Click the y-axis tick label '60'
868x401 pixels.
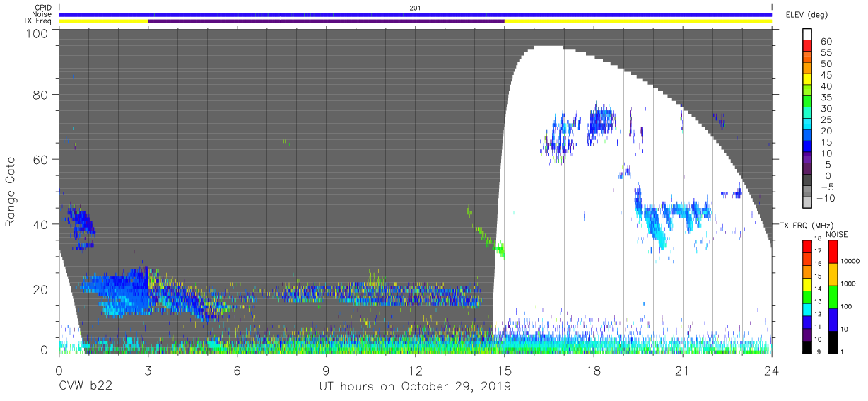tap(42, 159)
